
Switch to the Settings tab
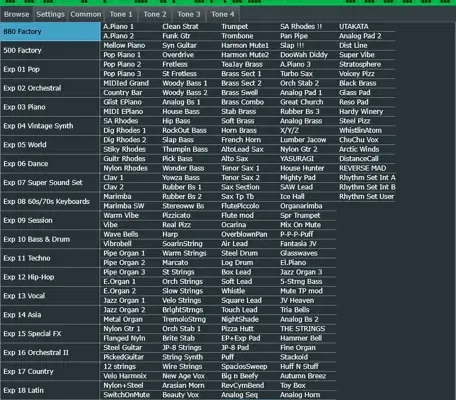pos(50,14)
